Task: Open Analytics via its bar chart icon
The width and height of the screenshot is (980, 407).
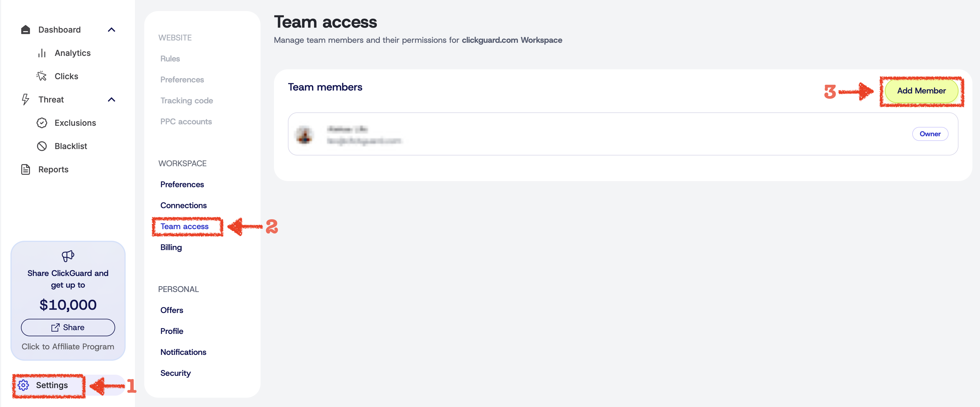Action: click(x=42, y=53)
